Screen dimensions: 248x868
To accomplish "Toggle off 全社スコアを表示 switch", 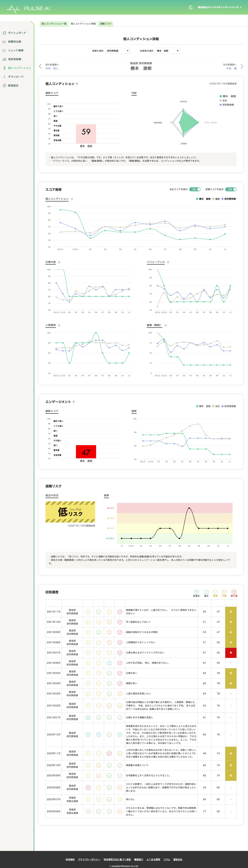I will (195, 189).
